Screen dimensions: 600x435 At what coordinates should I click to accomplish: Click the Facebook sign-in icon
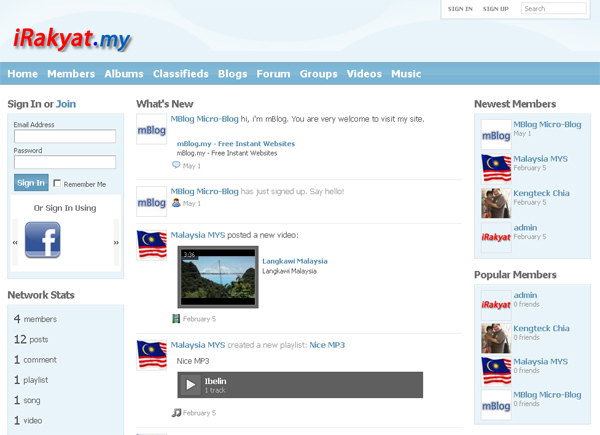(x=43, y=240)
